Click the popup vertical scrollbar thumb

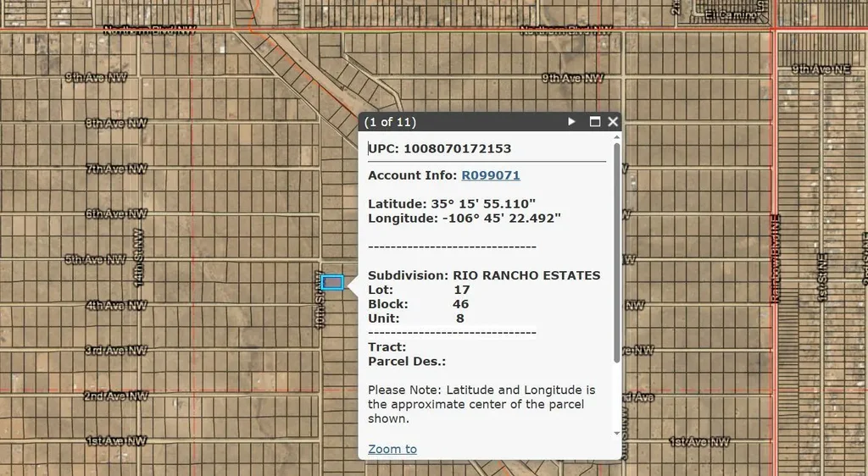(616, 254)
